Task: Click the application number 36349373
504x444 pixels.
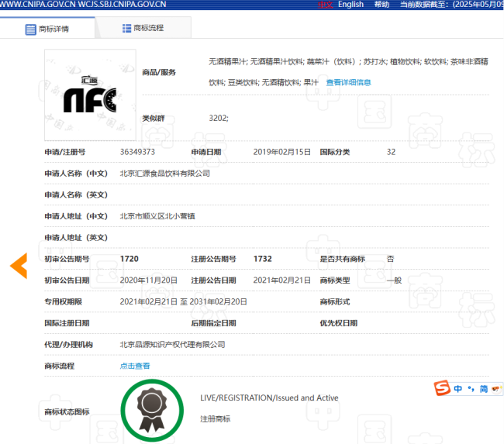Action: (x=138, y=152)
